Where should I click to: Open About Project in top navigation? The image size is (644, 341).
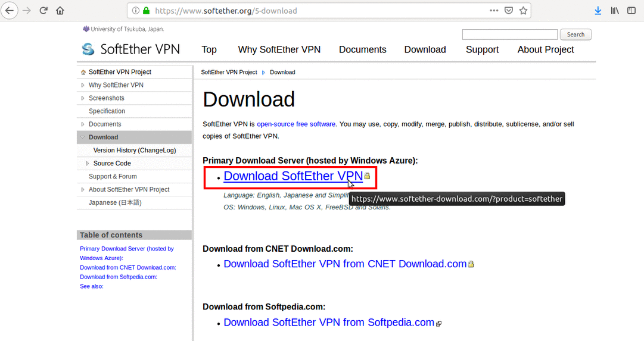pyautogui.click(x=546, y=49)
